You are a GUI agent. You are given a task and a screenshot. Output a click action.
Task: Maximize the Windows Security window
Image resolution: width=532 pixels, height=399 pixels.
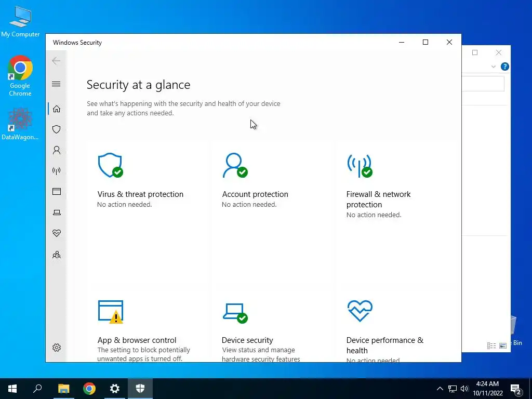point(425,42)
